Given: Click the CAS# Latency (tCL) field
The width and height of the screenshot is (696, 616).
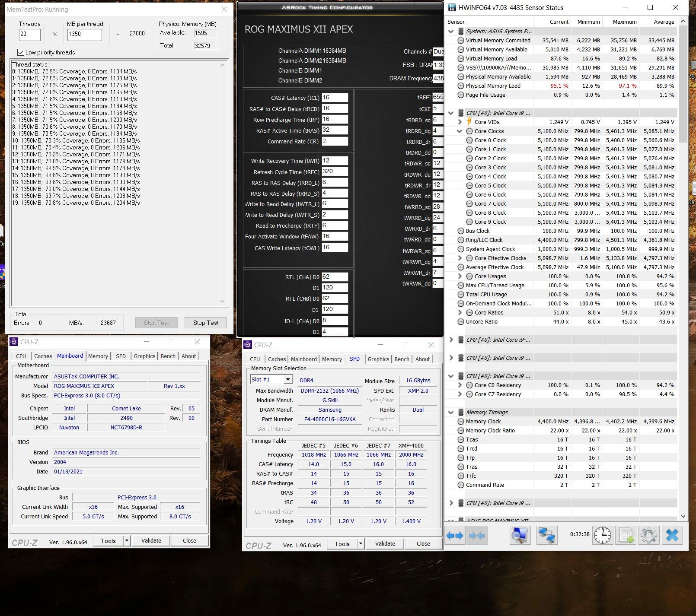Looking at the screenshot, I should click(335, 98).
